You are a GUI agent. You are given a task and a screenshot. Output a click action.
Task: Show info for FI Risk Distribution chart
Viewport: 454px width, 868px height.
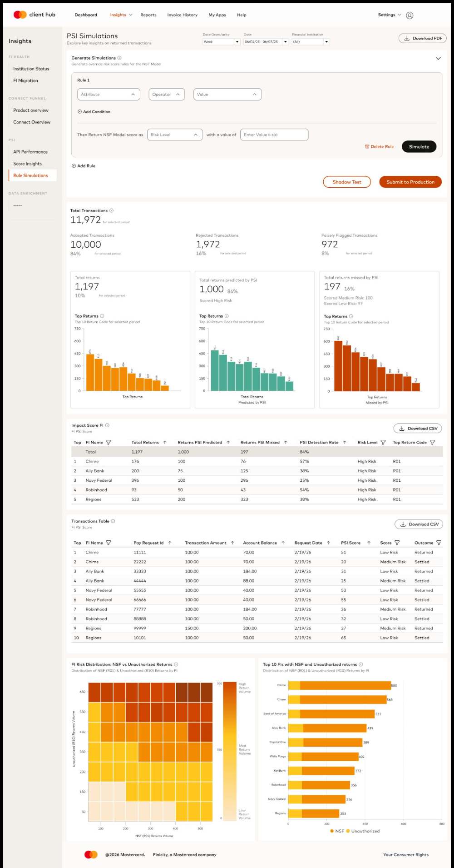(x=176, y=664)
